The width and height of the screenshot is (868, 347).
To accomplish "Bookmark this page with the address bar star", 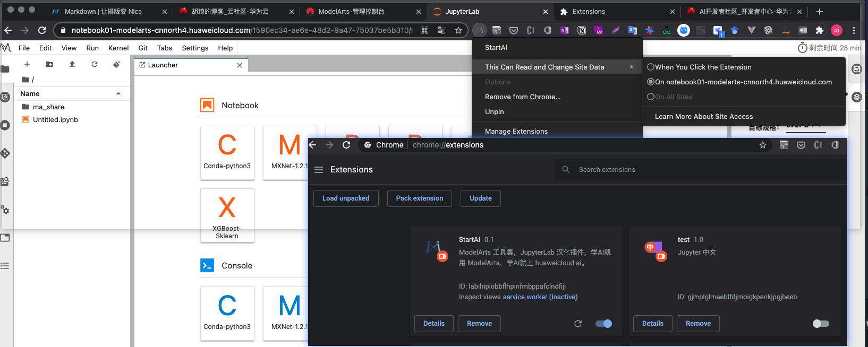I will pos(458,30).
